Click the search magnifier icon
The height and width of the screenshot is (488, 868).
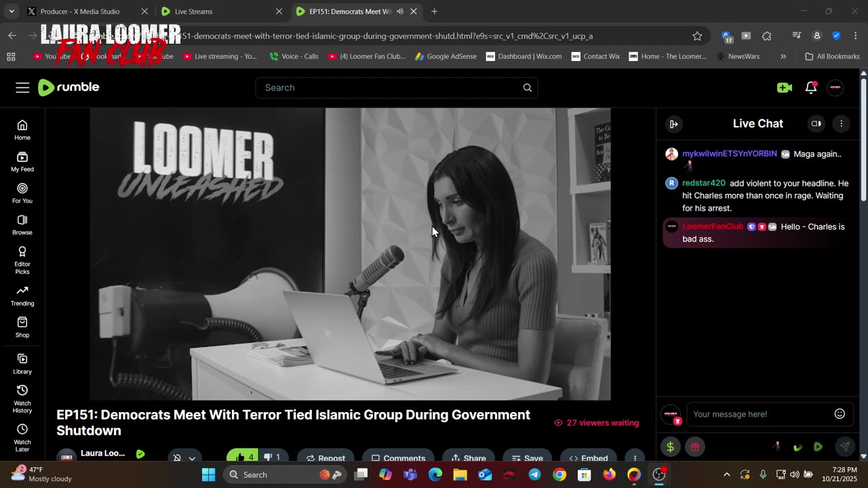tap(527, 87)
